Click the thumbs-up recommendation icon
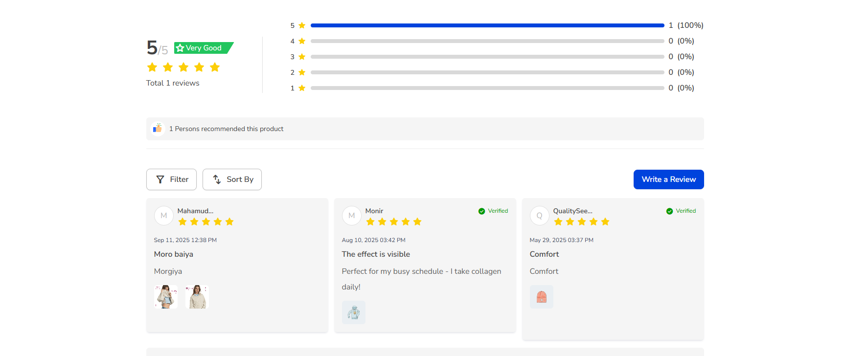The width and height of the screenshot is (868, 356). [x=158, y=129]
